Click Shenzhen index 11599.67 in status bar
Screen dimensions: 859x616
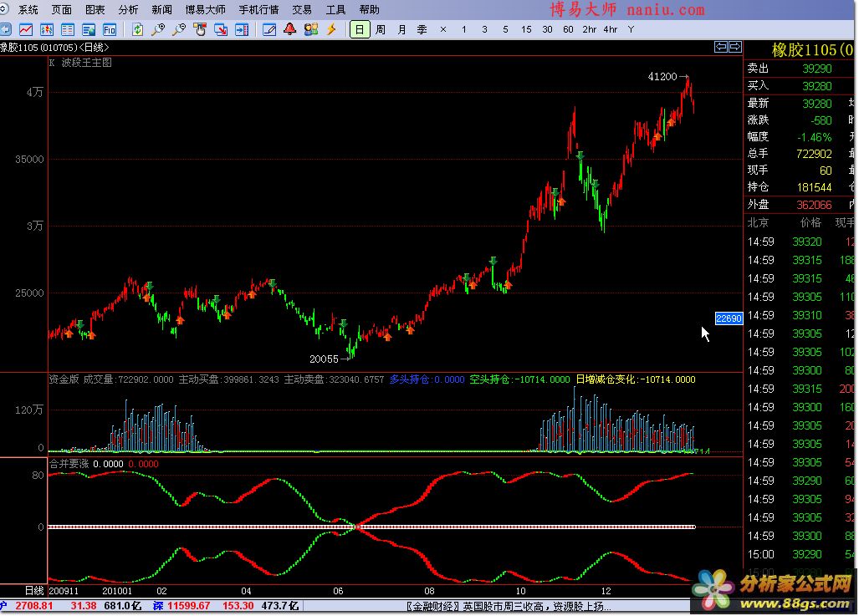point(188,606)
